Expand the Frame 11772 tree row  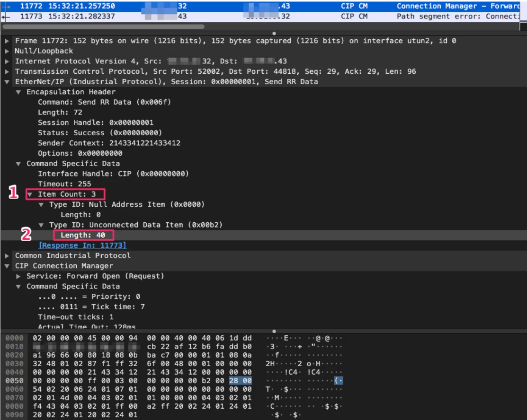7,41
